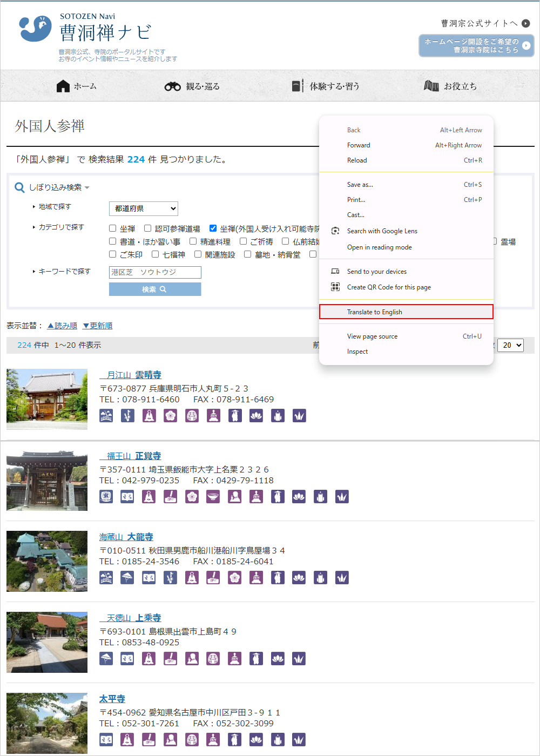540x756 pixels.
Task: Enable the 精進料理 checkbox
Action: tap(193, 241)
